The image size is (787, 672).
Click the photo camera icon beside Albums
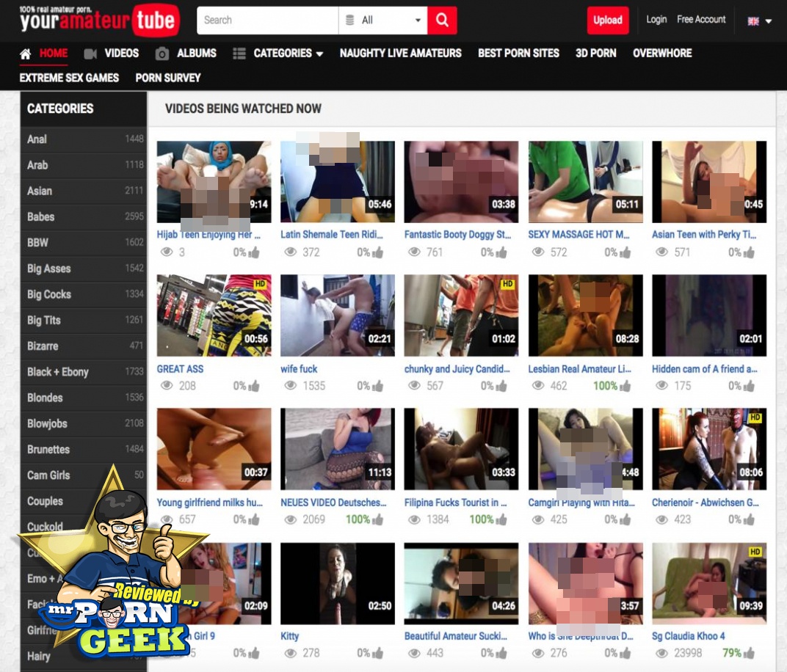tap(162, 54)
